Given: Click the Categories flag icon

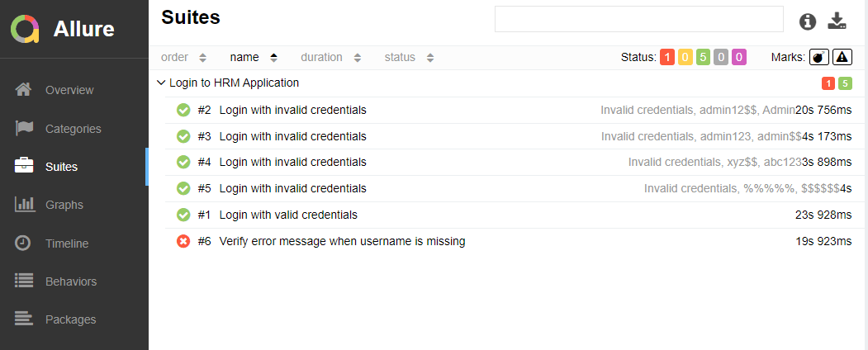Looking at the screenshot, I should [x=24, y=128].
